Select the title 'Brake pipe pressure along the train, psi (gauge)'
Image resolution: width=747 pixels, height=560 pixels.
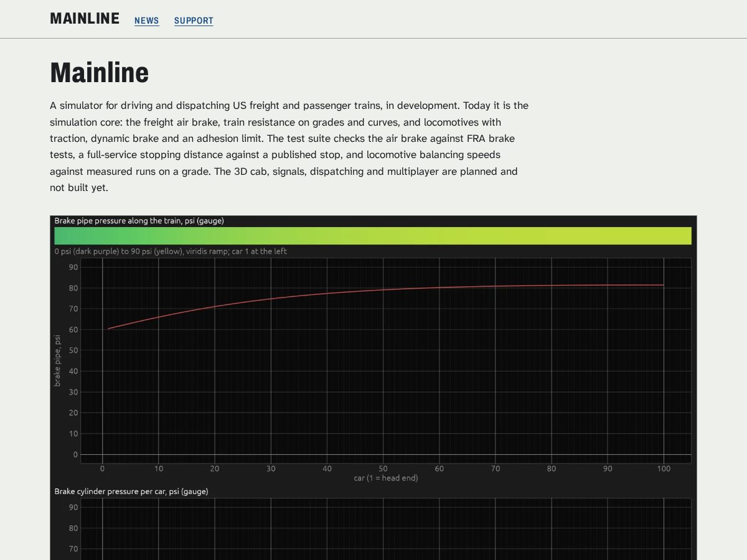click(x=139, y=221)
